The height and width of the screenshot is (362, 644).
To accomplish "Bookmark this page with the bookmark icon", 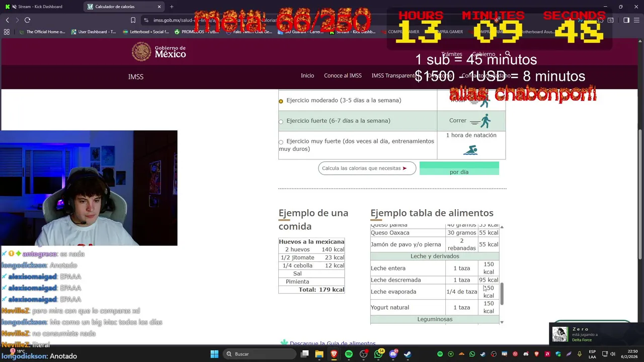I will 133,20.
